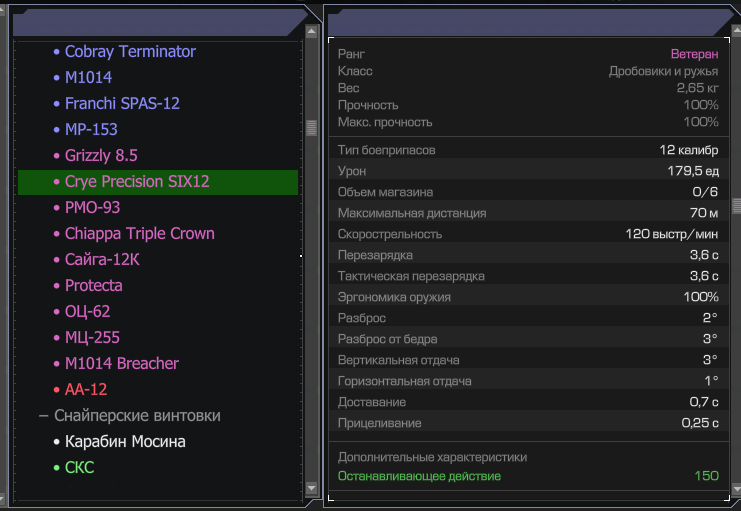Click Вертикальная отдача label
The height and width of the screenshot is (511, 741).
pos(398,360)
